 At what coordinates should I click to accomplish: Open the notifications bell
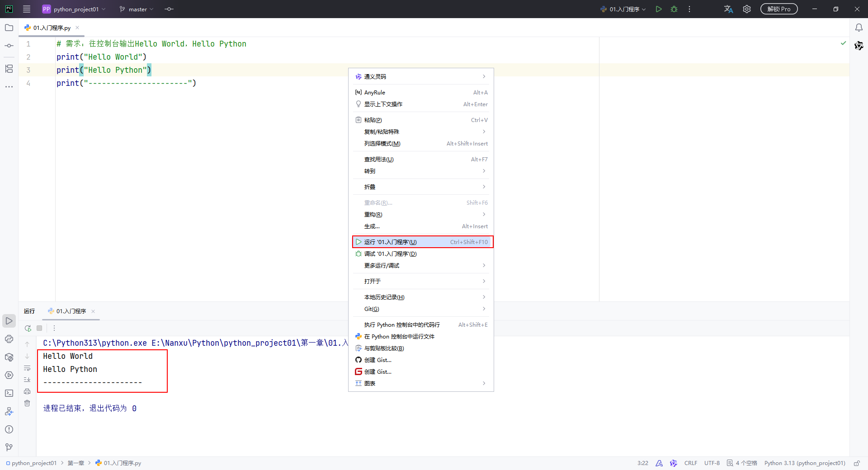[859, 28]
